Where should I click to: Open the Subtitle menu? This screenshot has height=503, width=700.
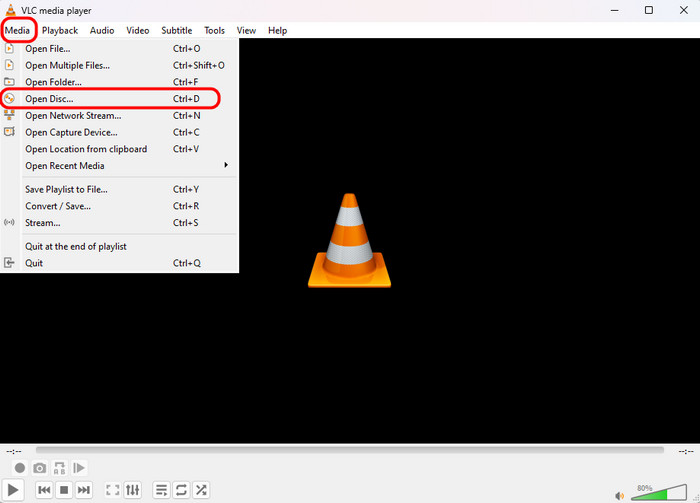176,30
